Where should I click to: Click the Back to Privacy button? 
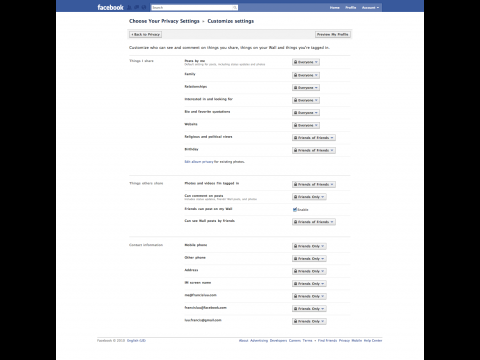[146, 34]
